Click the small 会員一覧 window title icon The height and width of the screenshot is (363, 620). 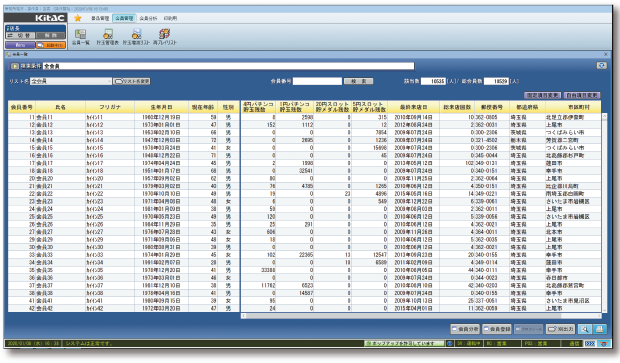9,54
